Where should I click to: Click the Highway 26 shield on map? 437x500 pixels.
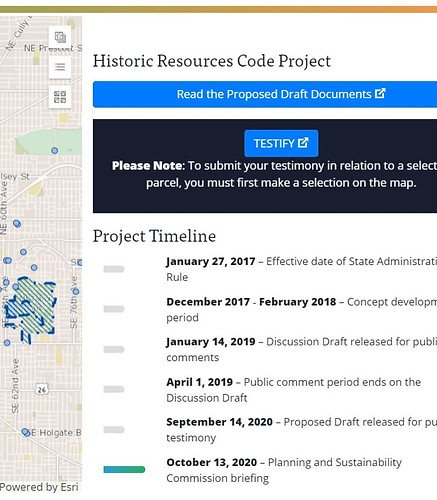(x=42, y=389)
